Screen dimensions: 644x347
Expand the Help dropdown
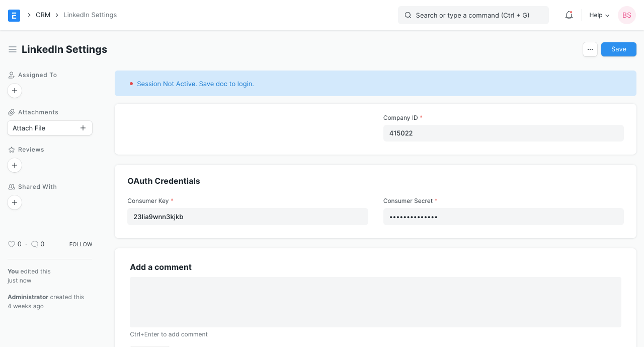click(x=599, y=15)
